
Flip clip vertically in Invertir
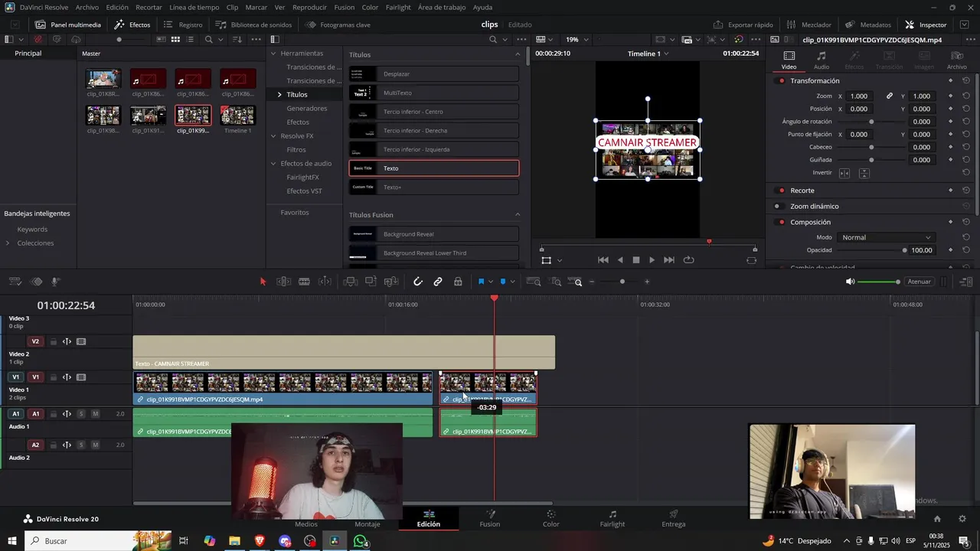point(864,173)
